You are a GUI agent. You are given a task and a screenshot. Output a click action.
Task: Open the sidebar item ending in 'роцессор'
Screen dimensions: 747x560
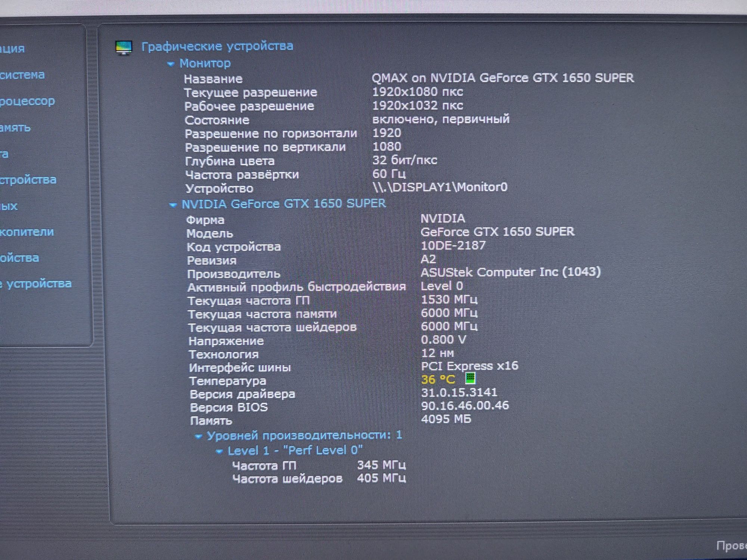click(x=27, y=102)
